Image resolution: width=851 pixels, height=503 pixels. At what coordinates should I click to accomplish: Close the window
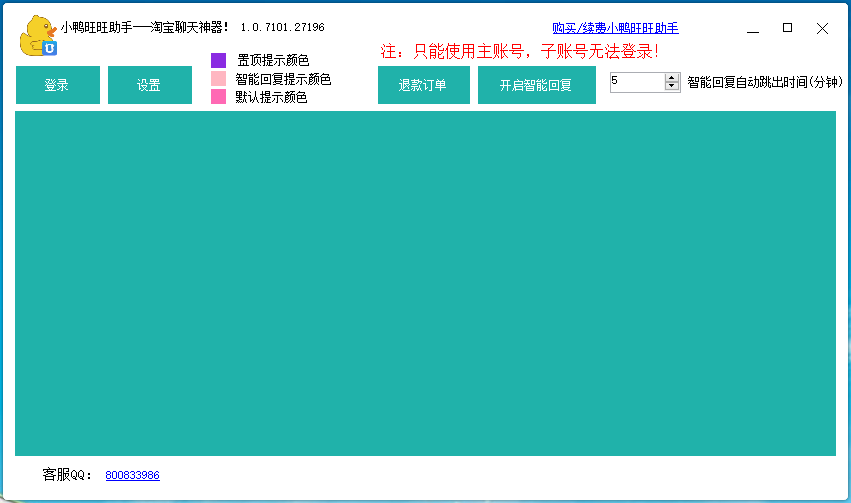point(822,28)
